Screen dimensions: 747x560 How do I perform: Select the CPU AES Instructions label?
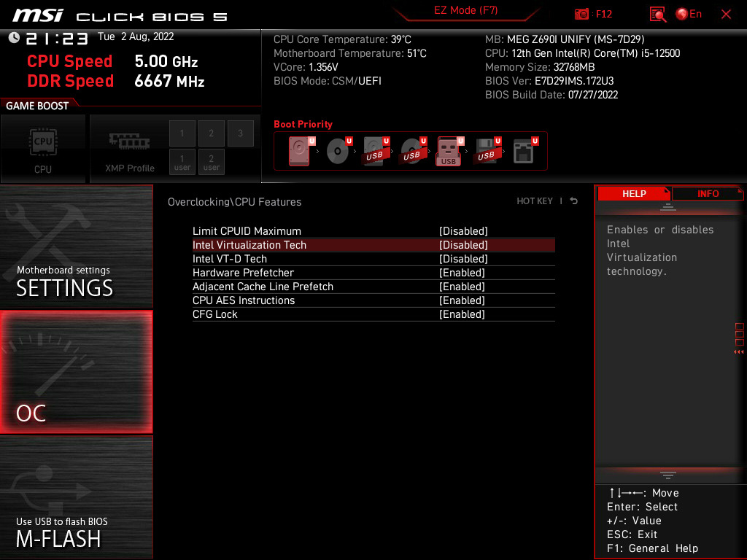(244, 300)
